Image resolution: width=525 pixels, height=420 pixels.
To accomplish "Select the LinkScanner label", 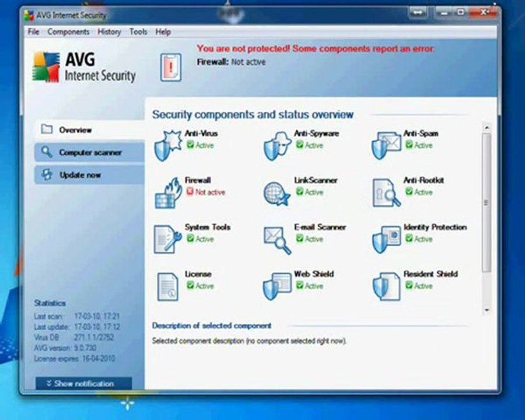I will point(316,180).
